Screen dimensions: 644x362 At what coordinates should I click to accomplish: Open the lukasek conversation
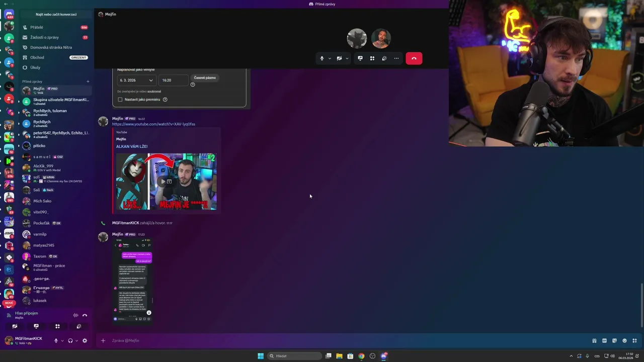coord(56,301)
